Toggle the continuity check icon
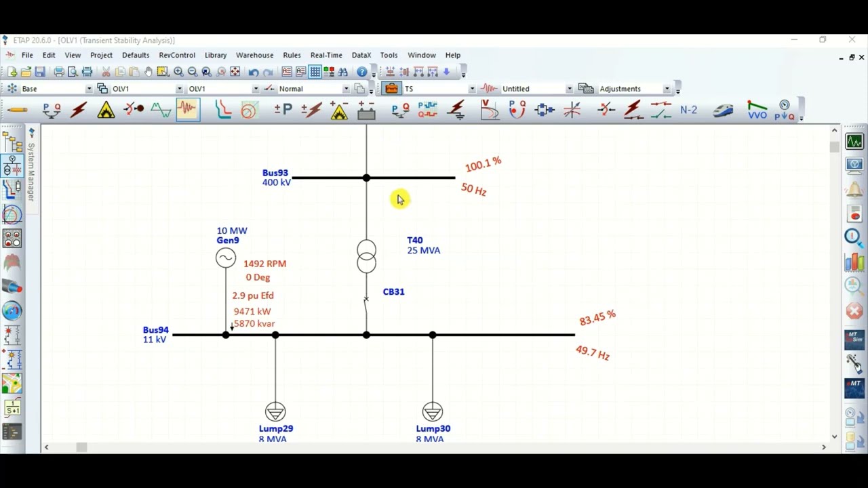868x488 pixels. [x=329, y=72]
